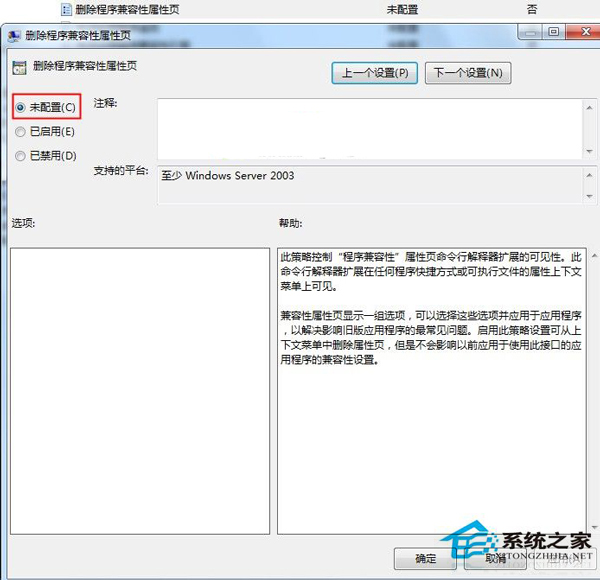Image resolution: width=600 pixels, height=580 pixels.
Task: Click inside the 注释 comment text box
Action: pyautogui.click(x=370, y=129)
